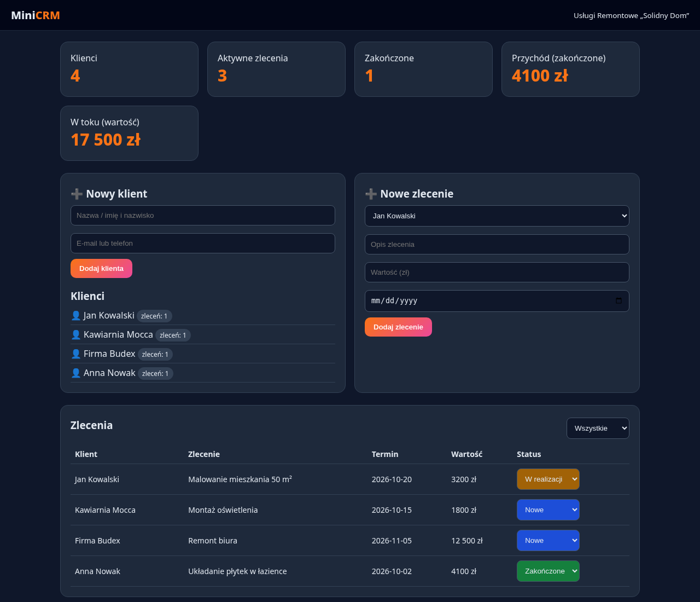Open the calendar picker in the date field
The width and height of the screenshot is (700, 602).
619,300
